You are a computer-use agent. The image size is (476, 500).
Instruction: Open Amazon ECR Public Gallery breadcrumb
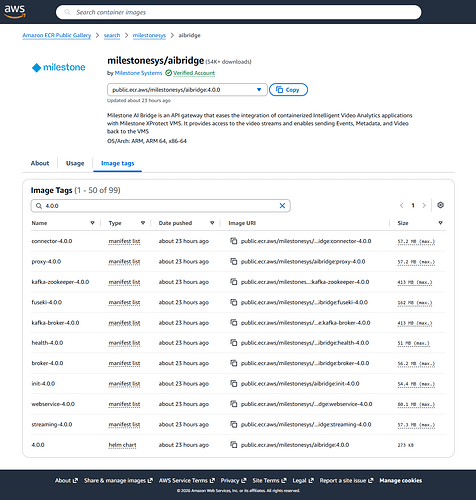click(x=57, y=35)
